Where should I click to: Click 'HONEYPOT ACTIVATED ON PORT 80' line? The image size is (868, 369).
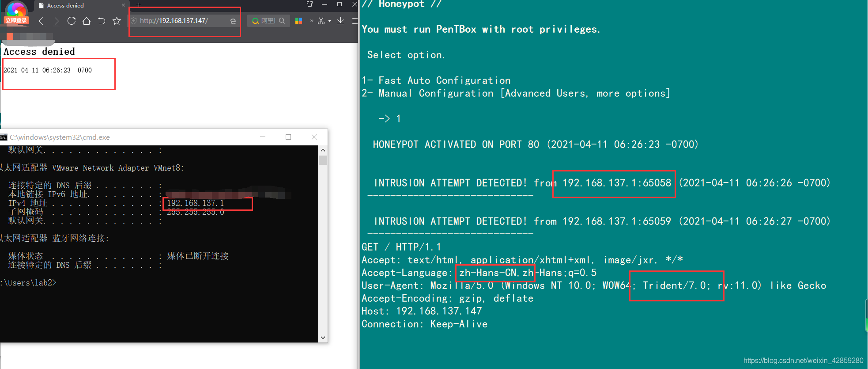535,145
